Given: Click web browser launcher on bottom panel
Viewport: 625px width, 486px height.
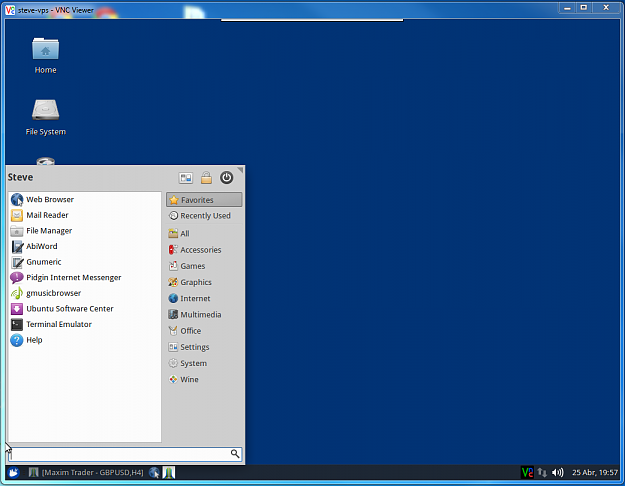Looking at the screenshot, I should click(154, 472).
